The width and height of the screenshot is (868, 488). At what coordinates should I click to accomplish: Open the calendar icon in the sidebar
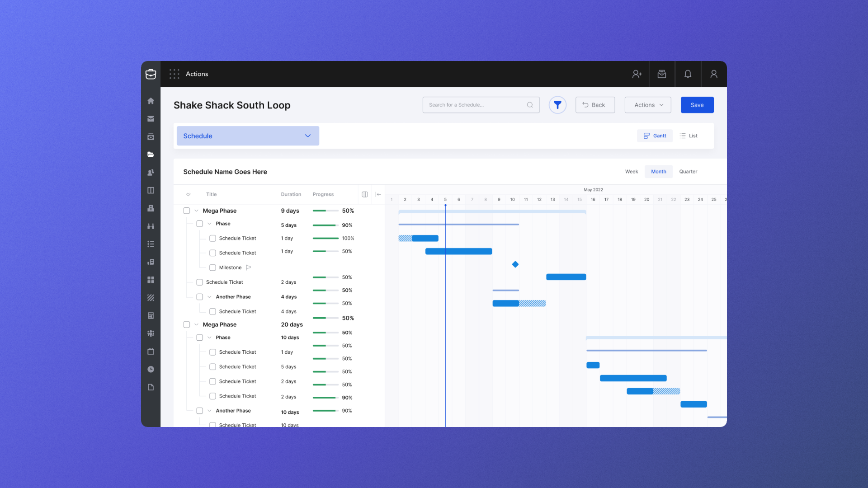(151, 351)
